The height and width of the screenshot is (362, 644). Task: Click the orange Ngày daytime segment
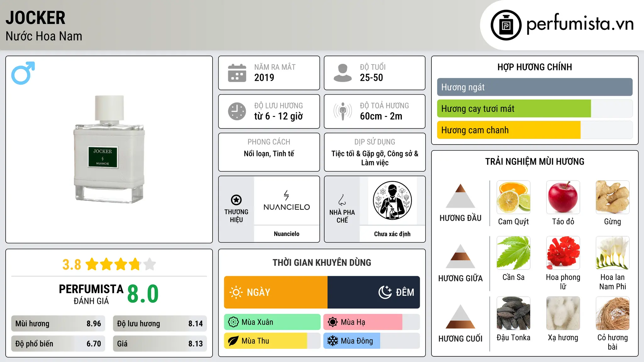(276, 292)
